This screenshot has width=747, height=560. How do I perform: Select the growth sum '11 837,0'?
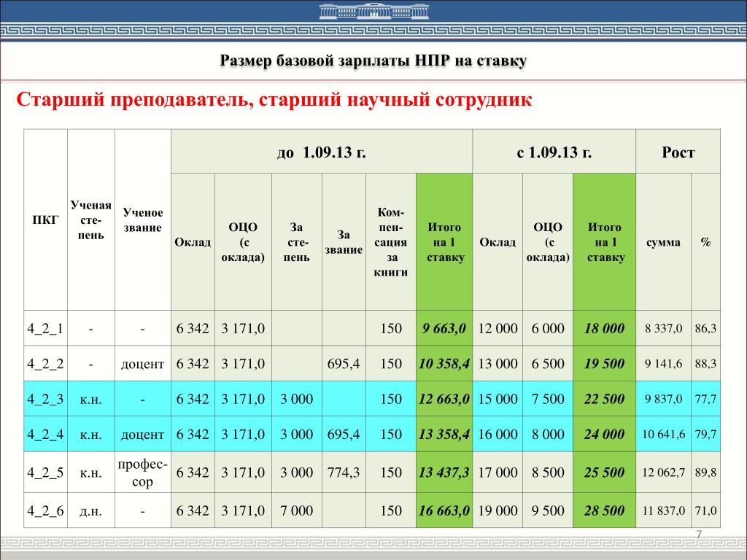[663, 510]
